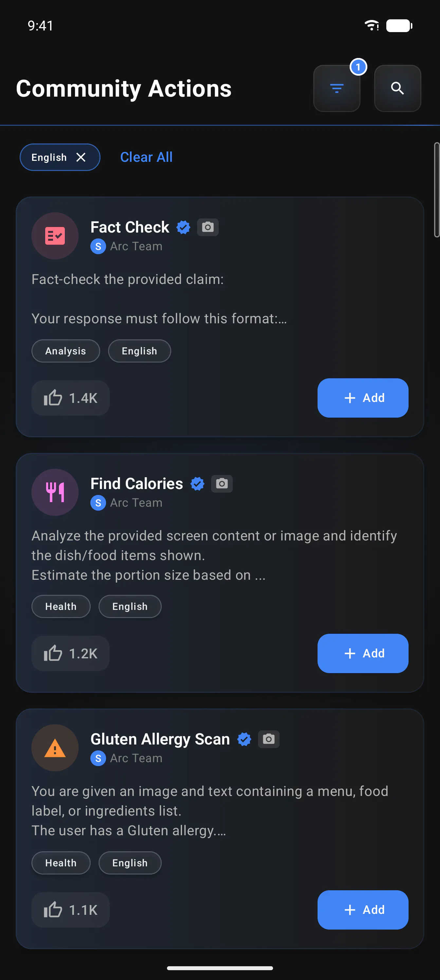Tap camera icon beside Find Calories title
This screenshot has height=980, width=440.
tap(222, 483)
